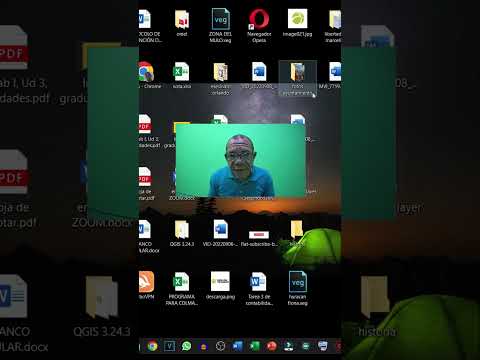Launch the Navegador Opera shortcut

click(259, 26)
